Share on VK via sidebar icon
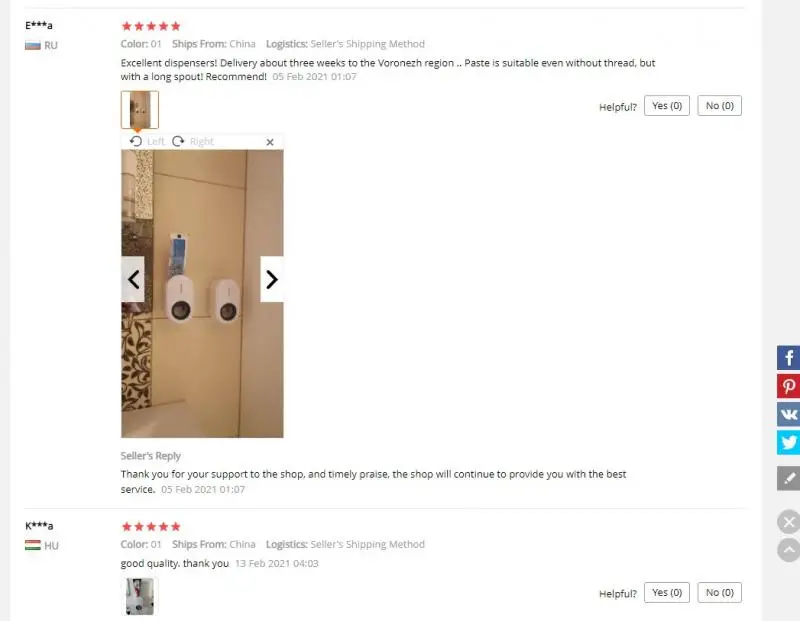Image resolution: width=800 pixels, height=621 pixels. pyautogui.click(x=788, y=414)
